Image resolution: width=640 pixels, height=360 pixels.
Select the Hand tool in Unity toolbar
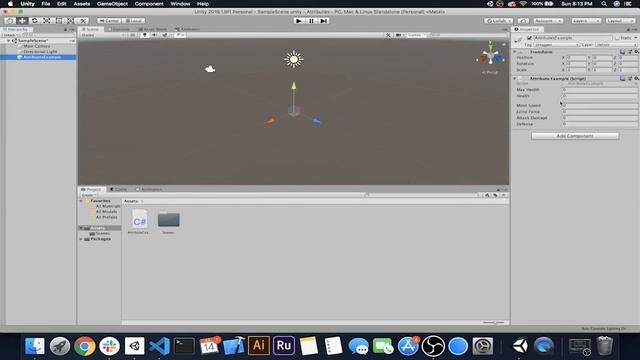(x=10, y=20)
